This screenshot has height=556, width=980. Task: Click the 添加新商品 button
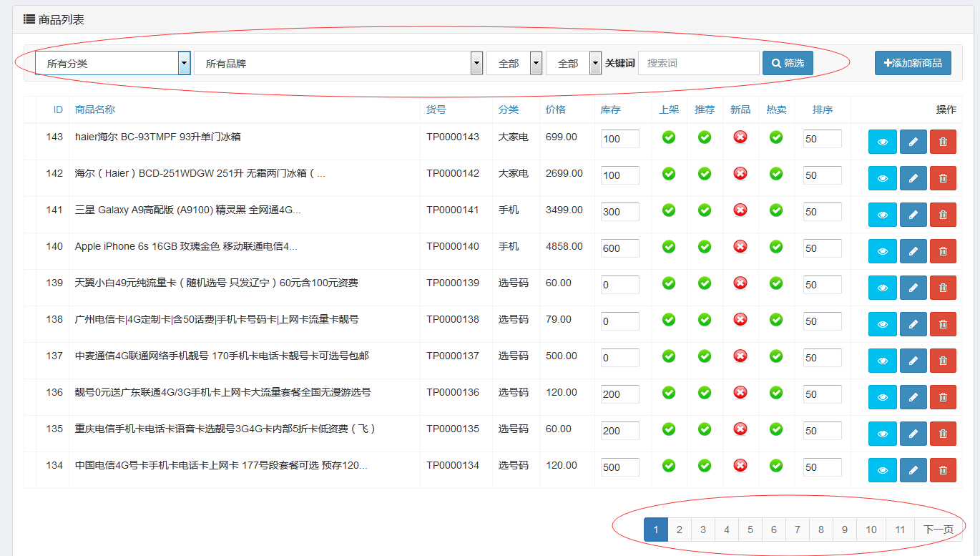[x=913, y=63]
